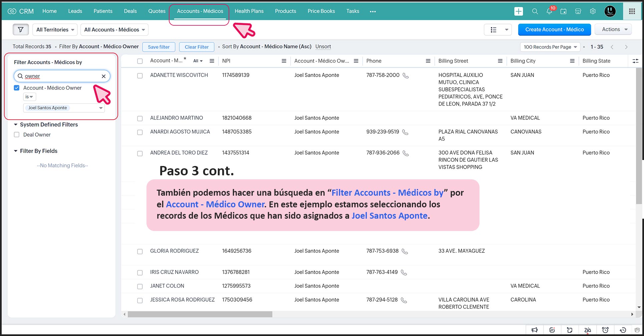Viewport: 644px width, 336px height.
Task: Click the Clear Filter button
Action: [x=197, y=47]
